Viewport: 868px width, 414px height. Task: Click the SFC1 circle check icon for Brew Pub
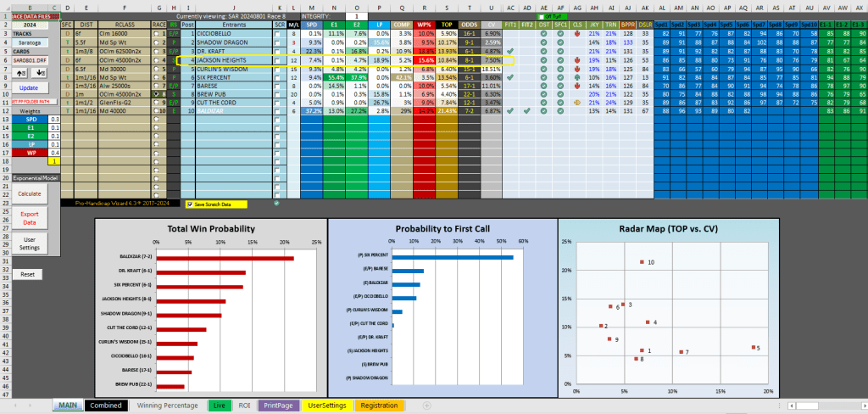[560, 93]
